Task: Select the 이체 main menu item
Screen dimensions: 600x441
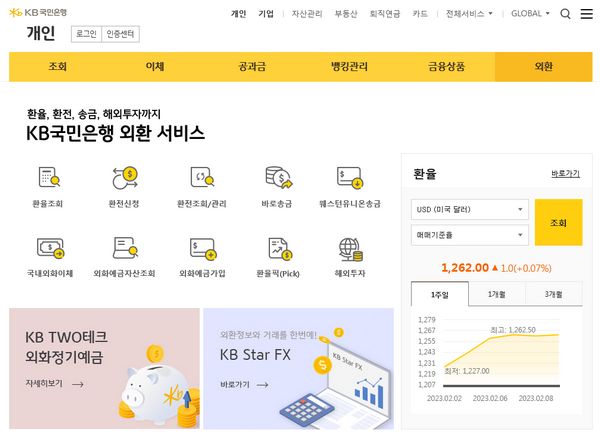Action: tap(155, 67)
